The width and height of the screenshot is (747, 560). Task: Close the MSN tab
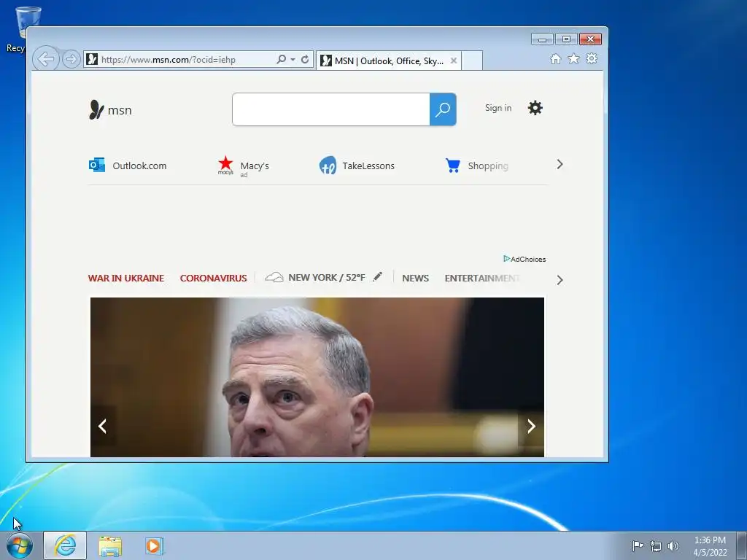(454, 61)
